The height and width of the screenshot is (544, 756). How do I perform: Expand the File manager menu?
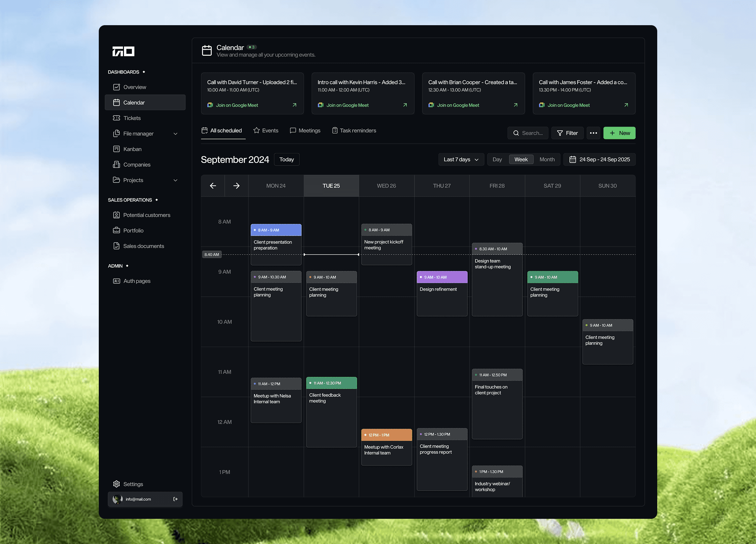176,133
